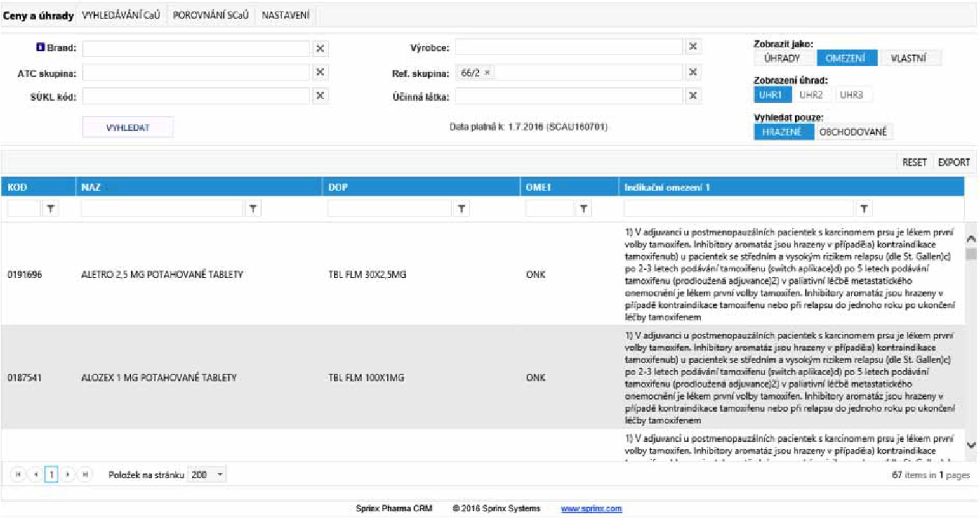
Task: Open the VYHLEDÁVÁNÍ CaÚ tab
Action: click(x=122, y=15)
